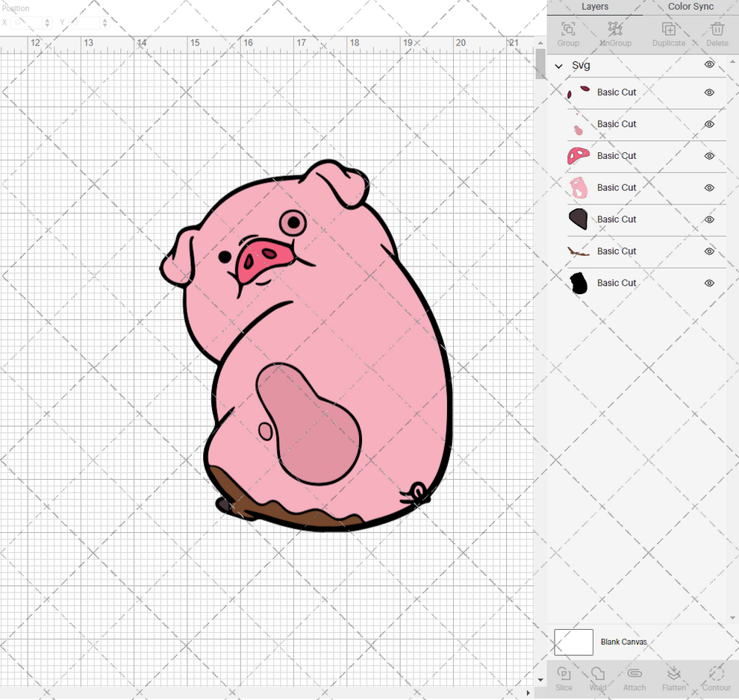
Task: Change the Blank Canvas color swatch
Action: point(573,642)
